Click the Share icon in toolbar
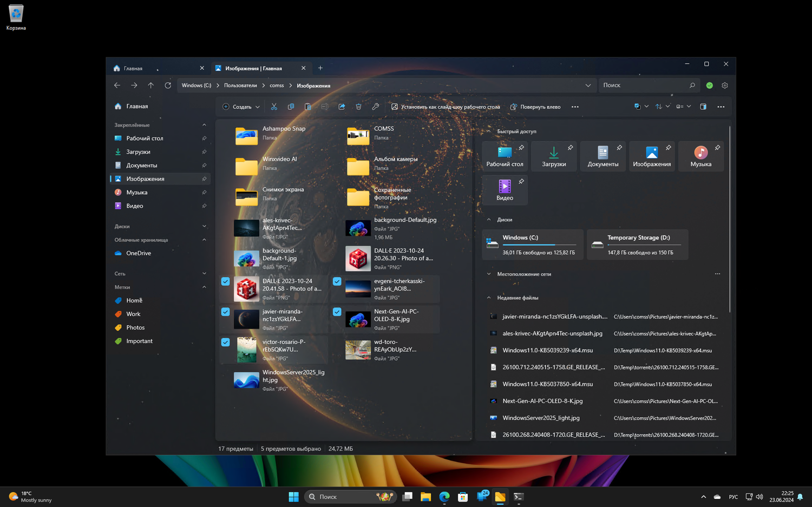812x507 pixels. pos(342,107)
